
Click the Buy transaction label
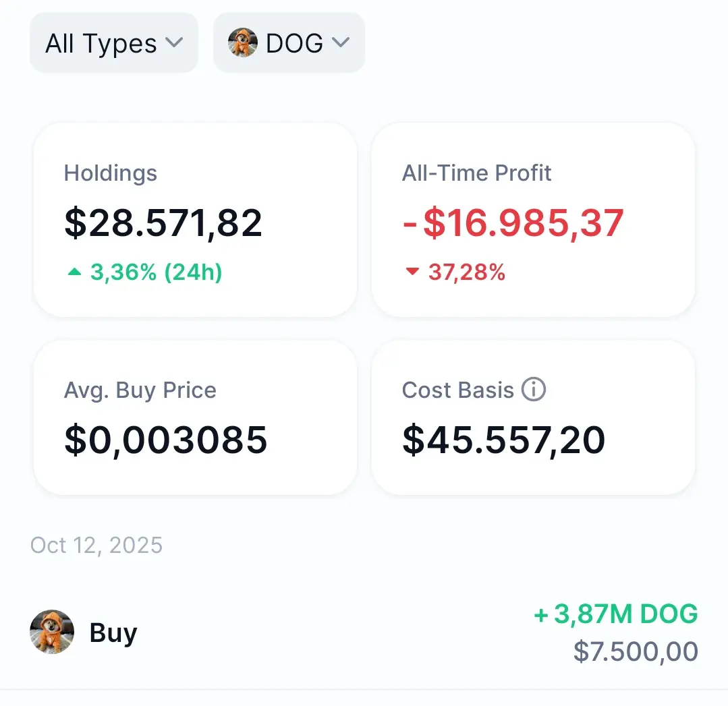pyautogui.click(x=113, y=633)
